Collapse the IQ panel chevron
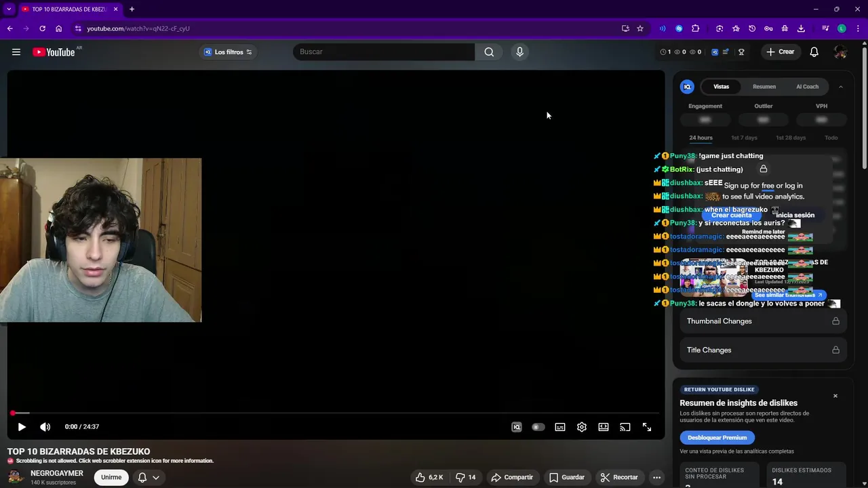 (841, 87)
